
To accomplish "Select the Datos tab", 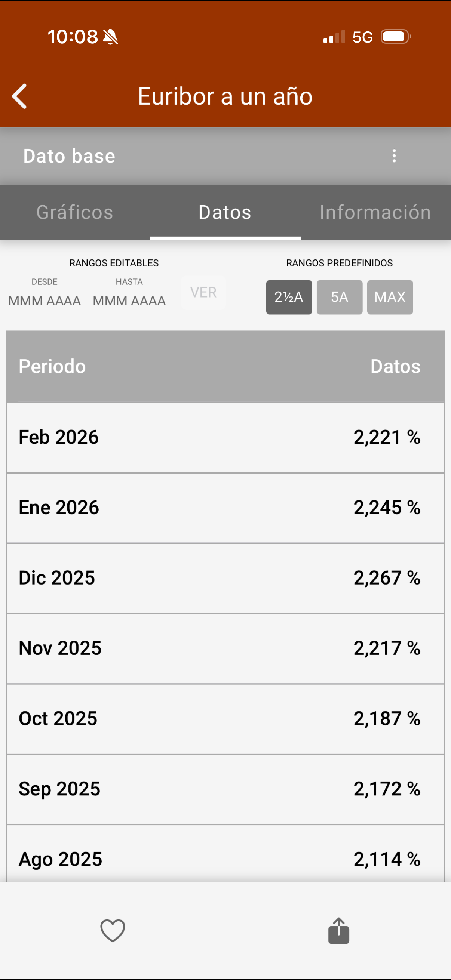I will point(225,212).
